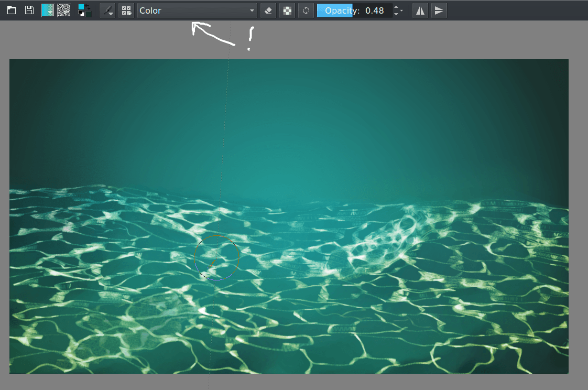Toggle vertical brush mirroring

pos(439,10)
